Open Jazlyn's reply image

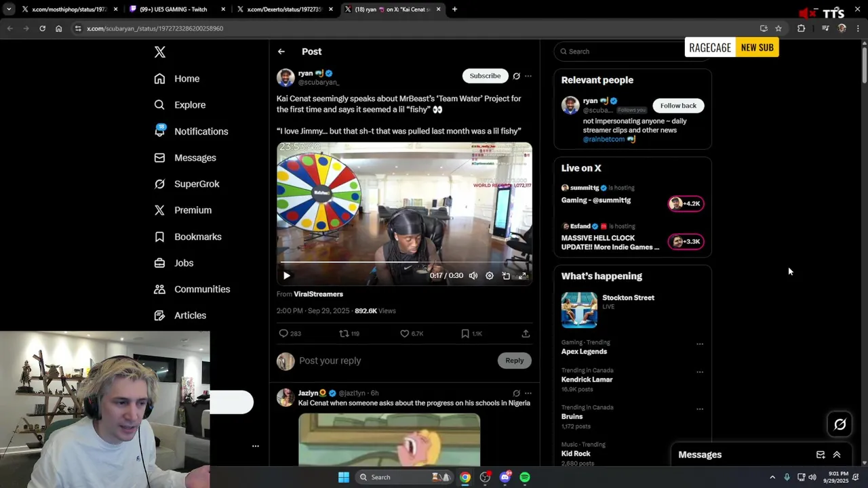(389, 440)
